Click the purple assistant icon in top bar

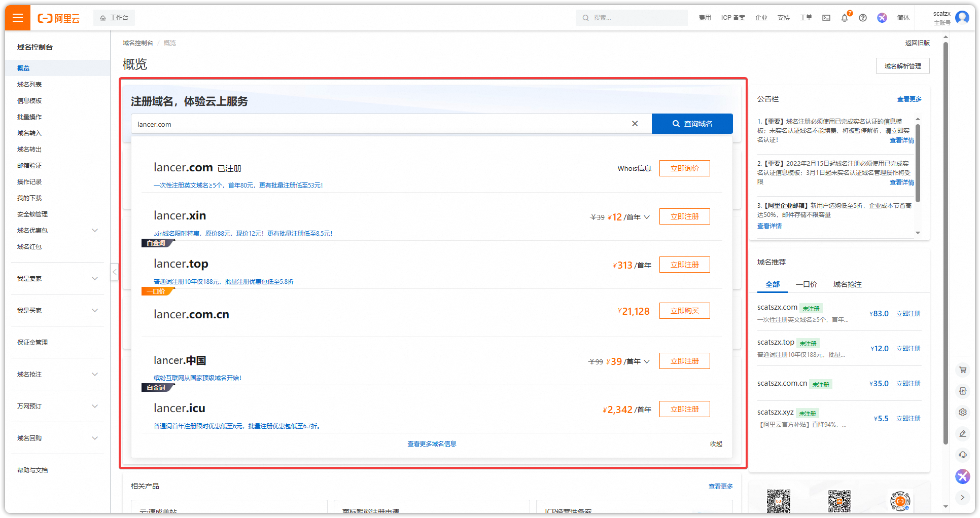point(882,18)
